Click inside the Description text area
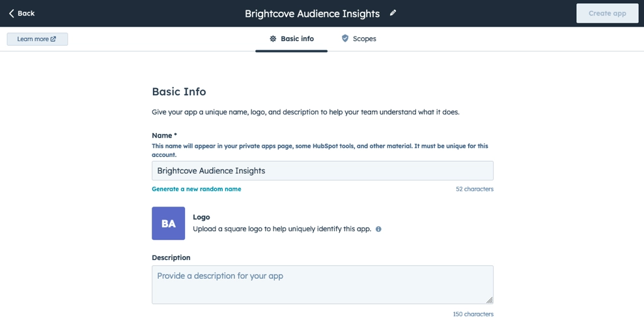Viewport: 644px width, 331px height. pos(322,285)
